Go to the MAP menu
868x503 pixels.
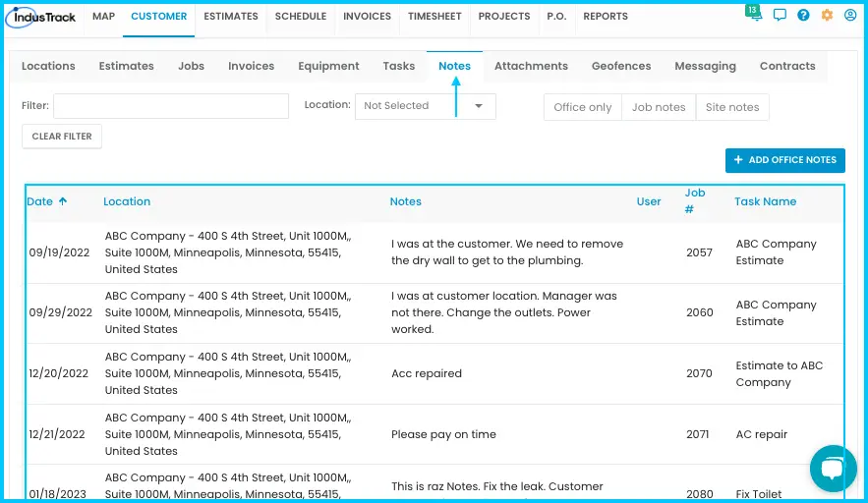103,17
